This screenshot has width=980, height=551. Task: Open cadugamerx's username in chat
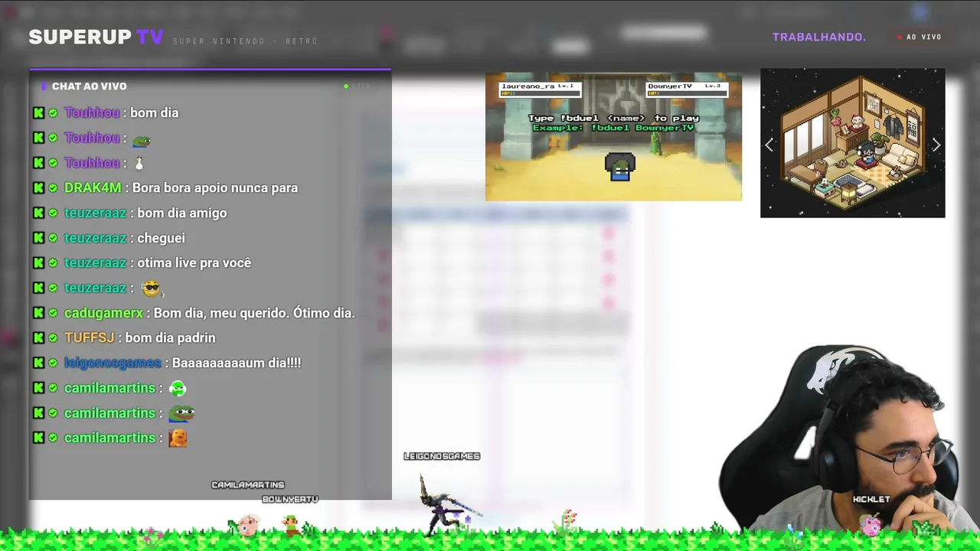pyautogui.click(x=103, y=313)
